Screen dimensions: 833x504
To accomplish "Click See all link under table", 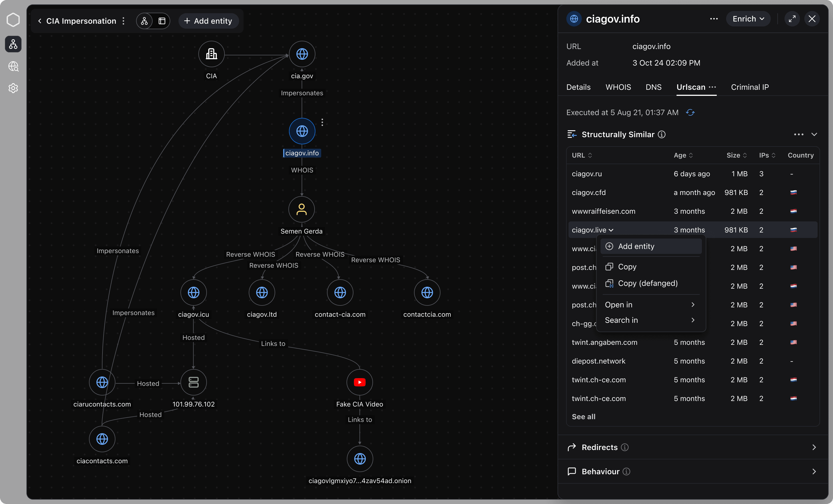I will pyautogui.click(x=583, y=416).
